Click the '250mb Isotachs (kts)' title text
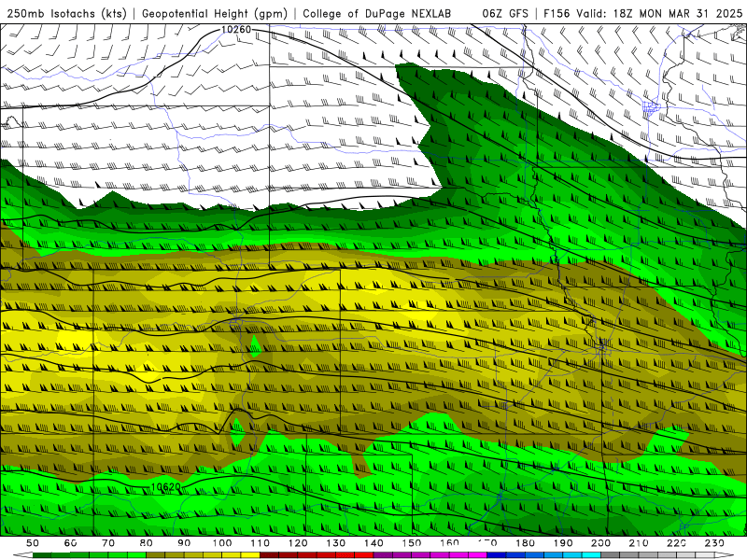Viewport: 747px width, 560px height. 66,13
